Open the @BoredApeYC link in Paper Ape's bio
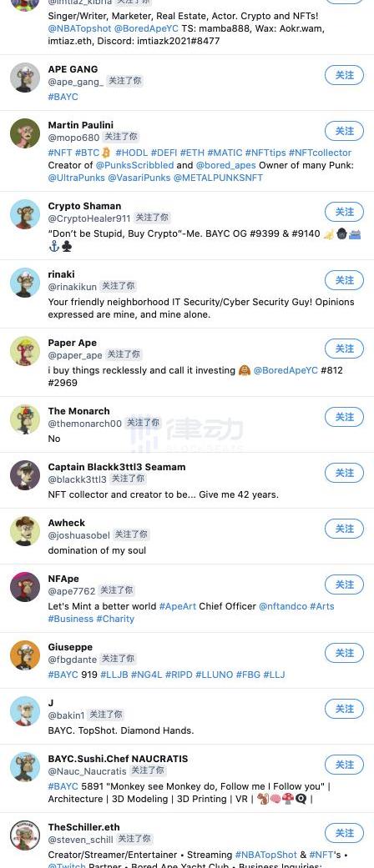This screenshot has width=374, height=868. coord(286,370)
